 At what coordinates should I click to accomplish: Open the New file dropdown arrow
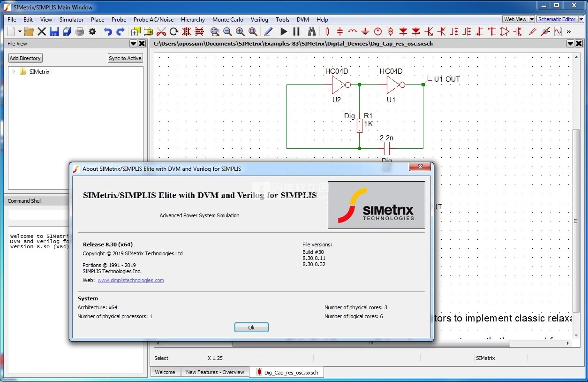tap(20, 31)
